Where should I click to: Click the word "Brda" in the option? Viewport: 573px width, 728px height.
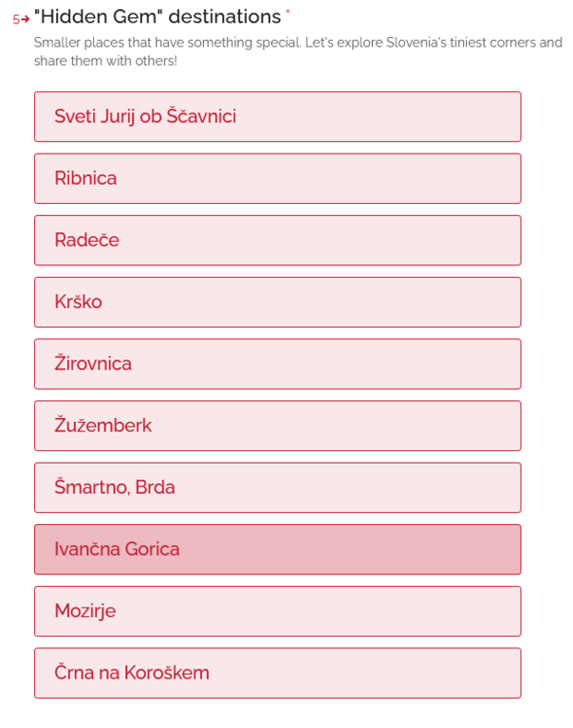(x=155, y=487)
